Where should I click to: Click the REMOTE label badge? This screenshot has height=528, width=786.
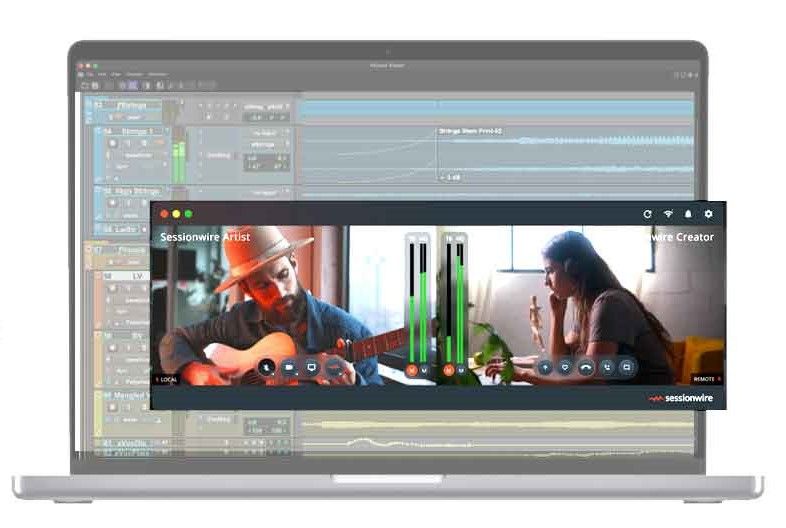click(706, 379)
